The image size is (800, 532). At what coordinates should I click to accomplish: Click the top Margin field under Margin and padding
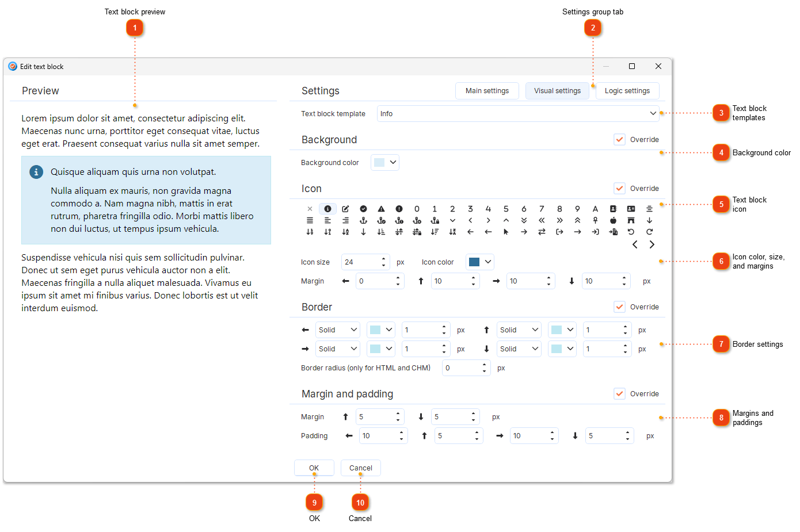(380, 416)
